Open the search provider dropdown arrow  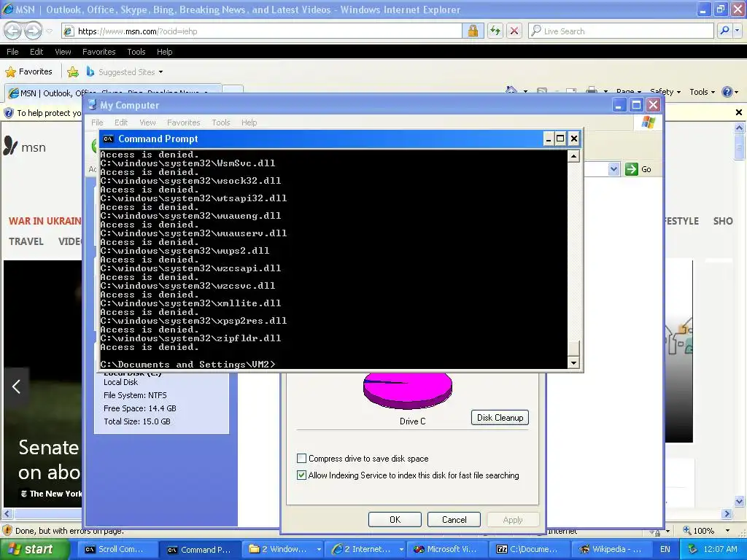point(738,31)
